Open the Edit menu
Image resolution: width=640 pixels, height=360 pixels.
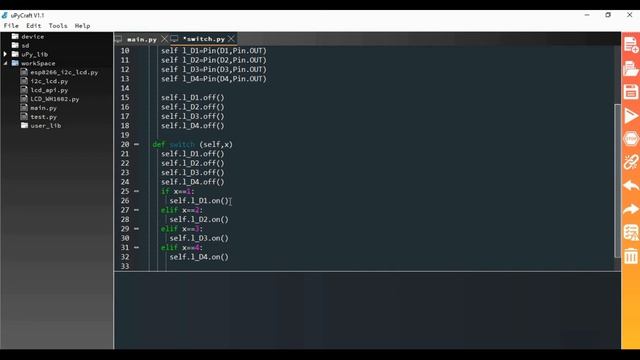pyautogui.click(x=33, y=26)
